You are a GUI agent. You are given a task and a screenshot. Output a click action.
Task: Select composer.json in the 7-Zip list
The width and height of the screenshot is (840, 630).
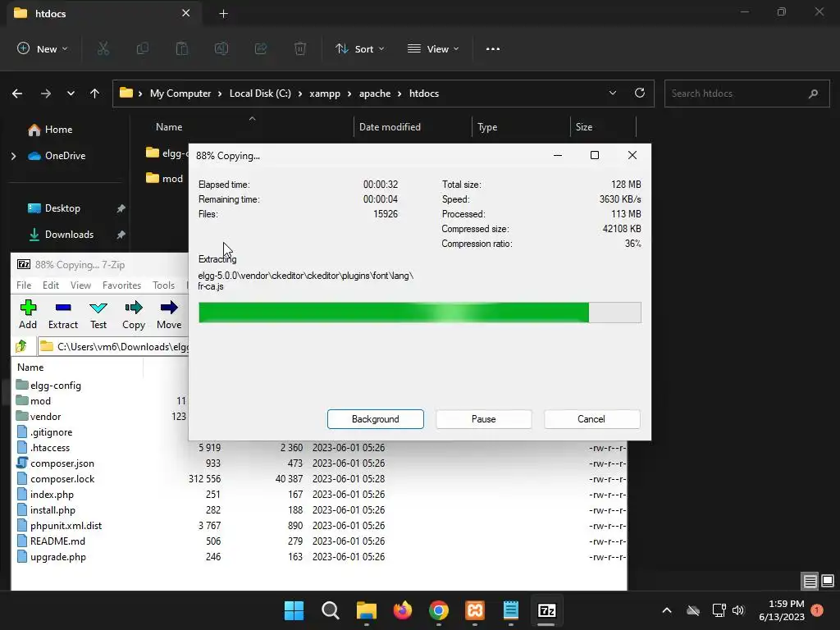tap(62, 463)
